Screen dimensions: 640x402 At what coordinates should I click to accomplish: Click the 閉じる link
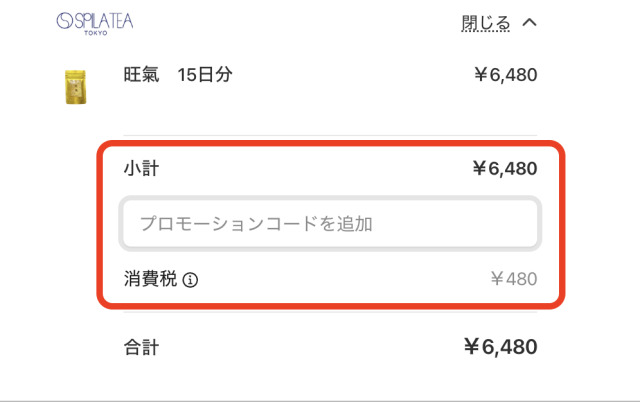click(x=486, y=22)
